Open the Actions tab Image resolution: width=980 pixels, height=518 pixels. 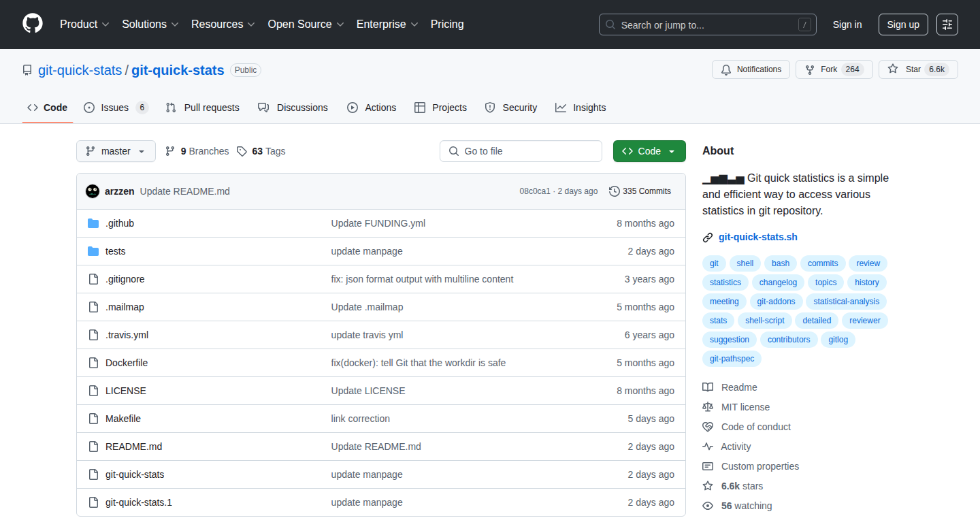(372, 108)
